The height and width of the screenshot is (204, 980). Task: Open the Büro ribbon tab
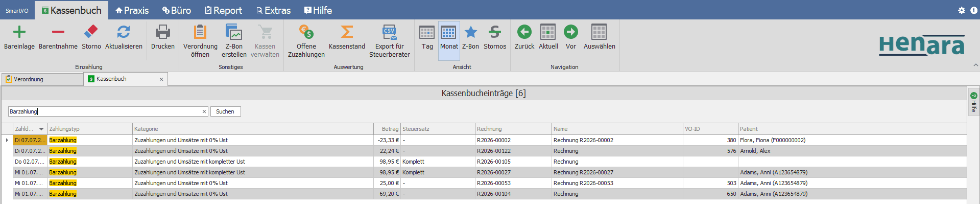(x=177, y=10)
